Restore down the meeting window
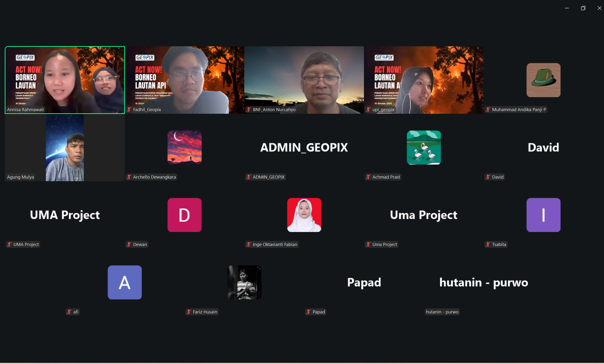This screenshot has width=604, height=364. [x=583, y=8]
